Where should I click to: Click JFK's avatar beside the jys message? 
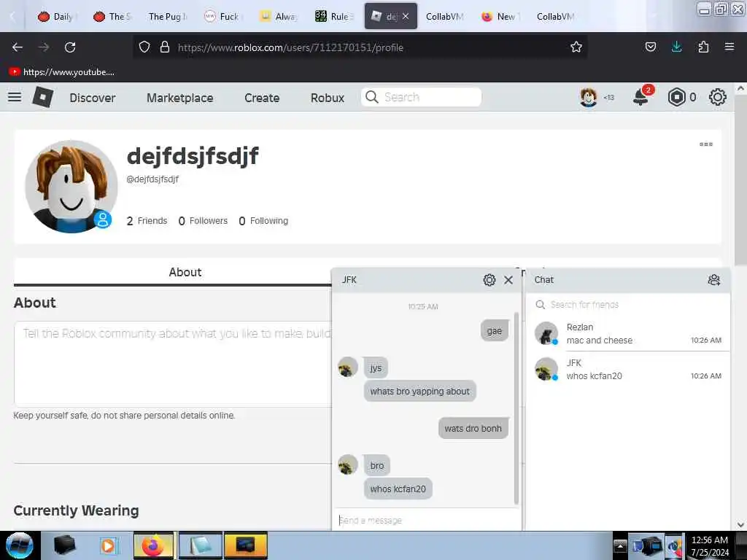(x=348, y=367)
